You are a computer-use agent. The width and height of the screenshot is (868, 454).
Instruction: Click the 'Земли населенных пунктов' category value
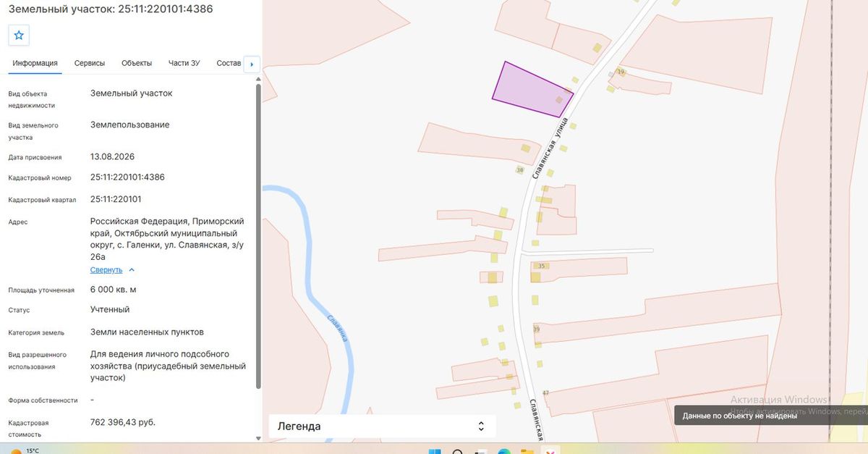click(147, 332)
